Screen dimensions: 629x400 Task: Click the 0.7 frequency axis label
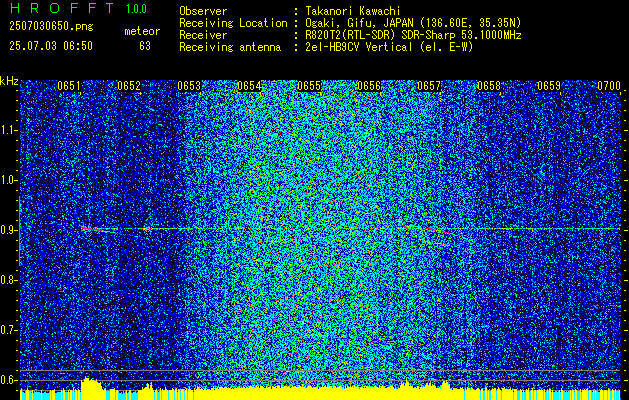tap(8, 330)
